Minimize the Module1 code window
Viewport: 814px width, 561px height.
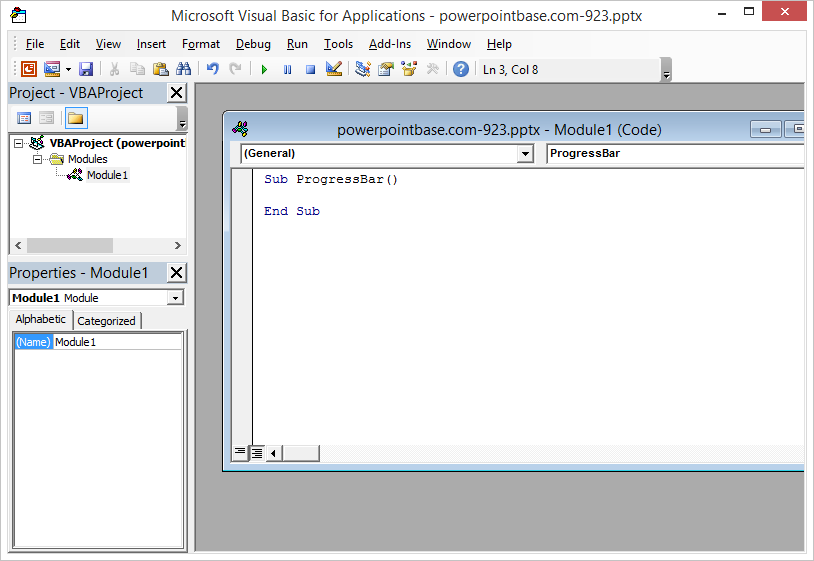(x=765, y=129)
